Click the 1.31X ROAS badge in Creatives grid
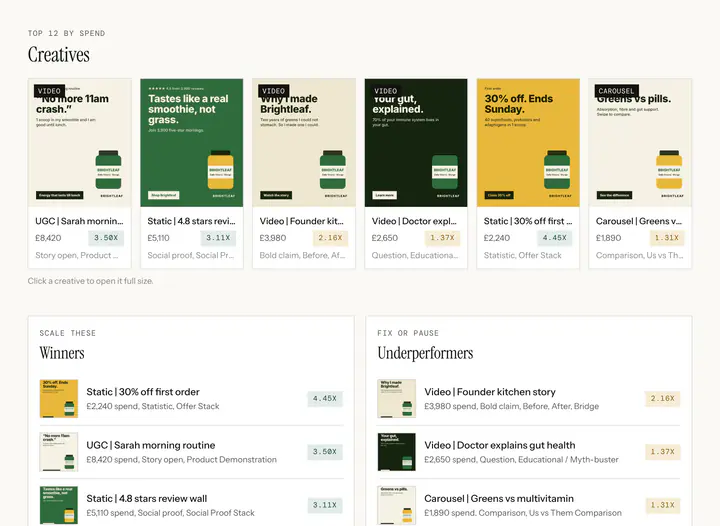 (667, 238)
